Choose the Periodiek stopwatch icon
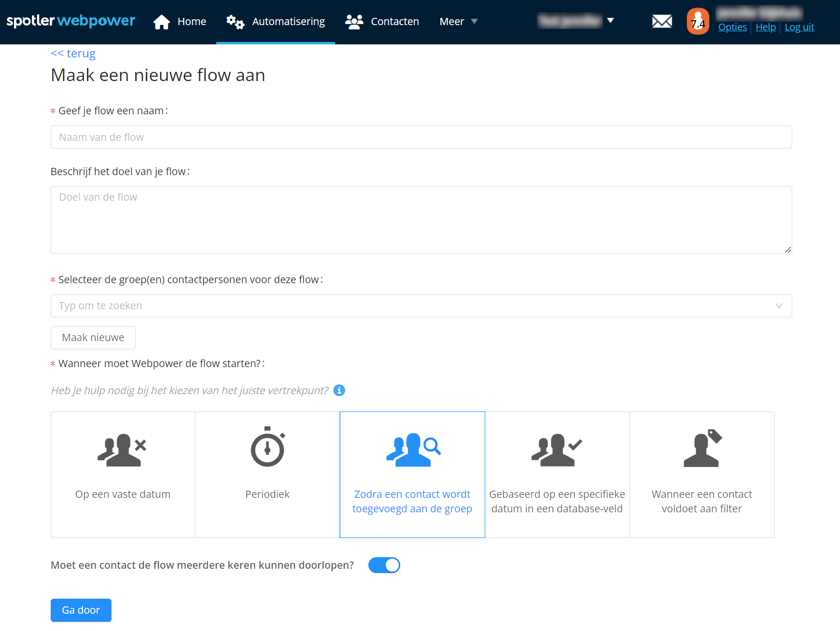The width and height of the screenshot is (840, 631). [x=267, y=447]
